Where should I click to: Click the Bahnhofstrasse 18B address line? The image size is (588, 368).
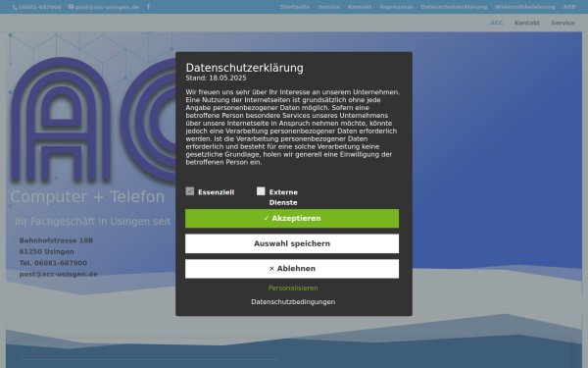pos(56,240)
